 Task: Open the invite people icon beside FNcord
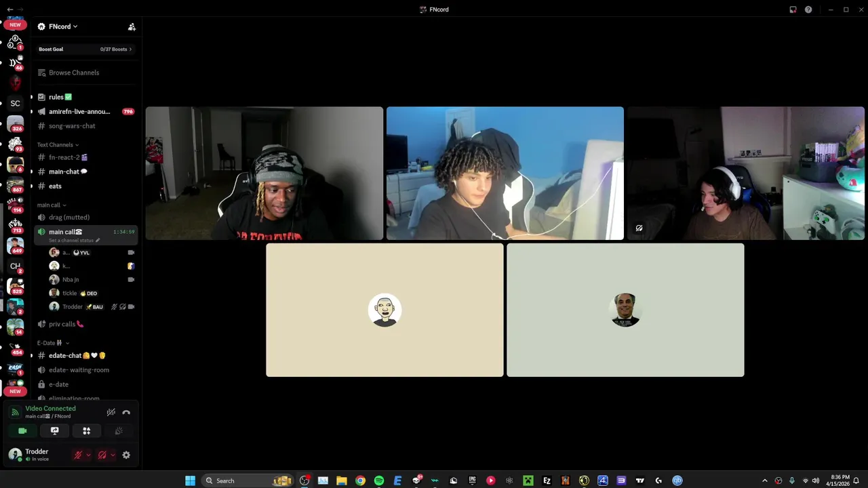(x=132, y=26)
